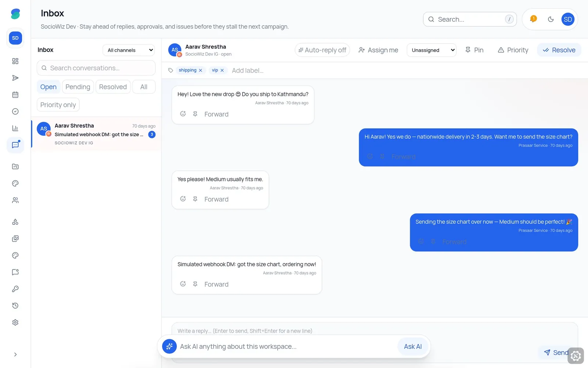This screenshot has width=588, height=368.
Task: Switch to the Resolved filter tab
Action: click(113, 87)
